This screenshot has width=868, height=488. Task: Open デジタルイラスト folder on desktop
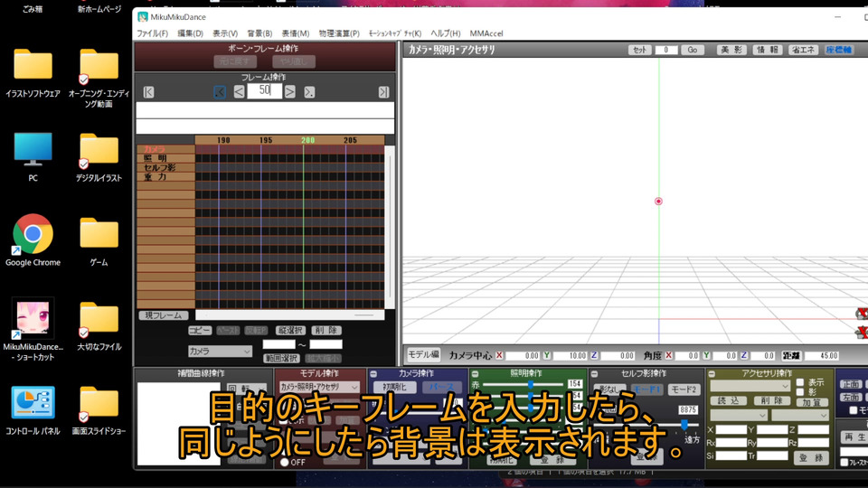click(x=99, y=156)
